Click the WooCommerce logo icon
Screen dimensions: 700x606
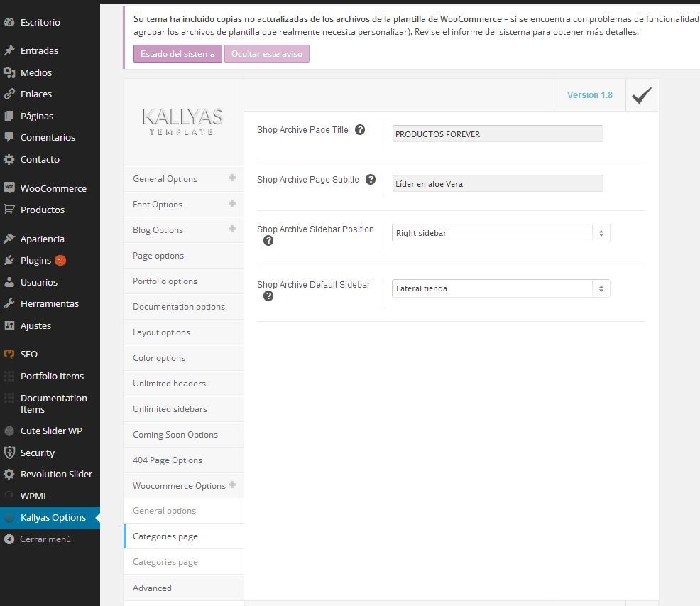click(9, 188)
